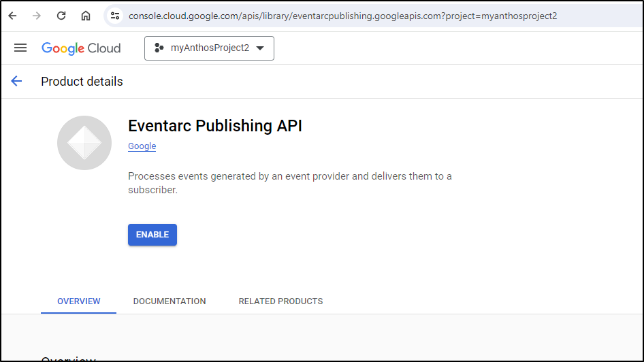Viewport: 644px width, 362px height.
Task: Switch to the Overview tab
Action: tap(78, 301)
